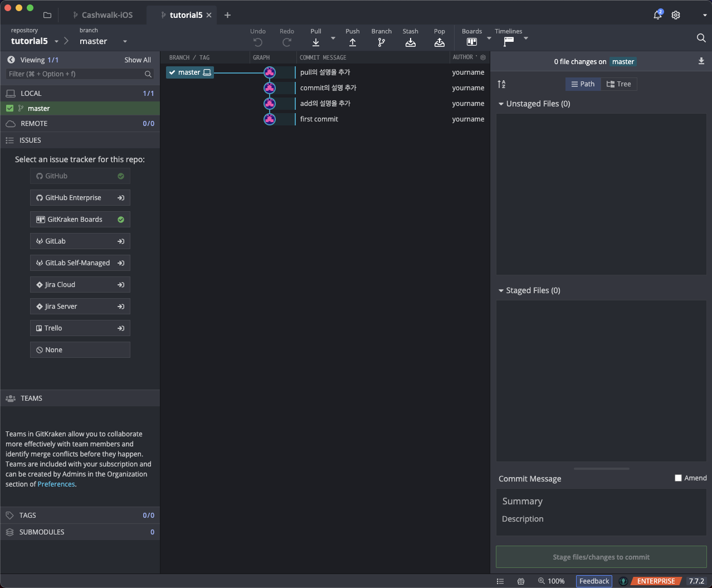This screenshot has width=712, height=588.
Task: Open GitKraken Boards from toolbar
Action: [472, 42]
